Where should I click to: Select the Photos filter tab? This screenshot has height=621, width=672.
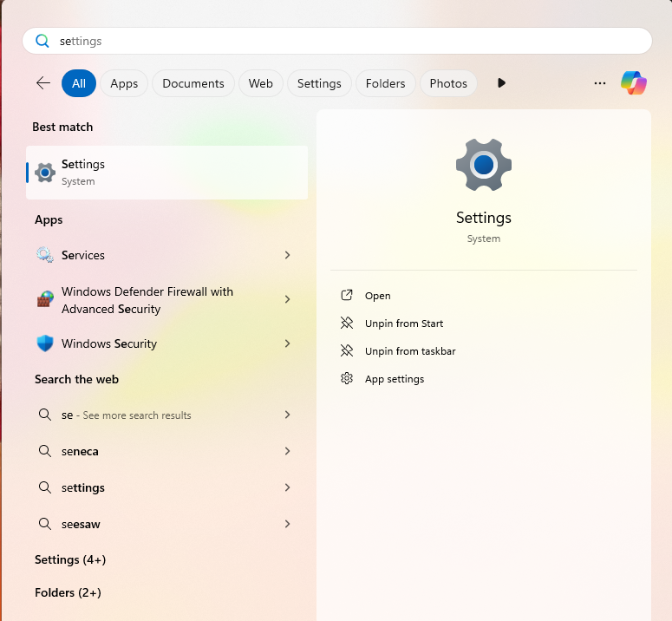(x=448, y=83)
